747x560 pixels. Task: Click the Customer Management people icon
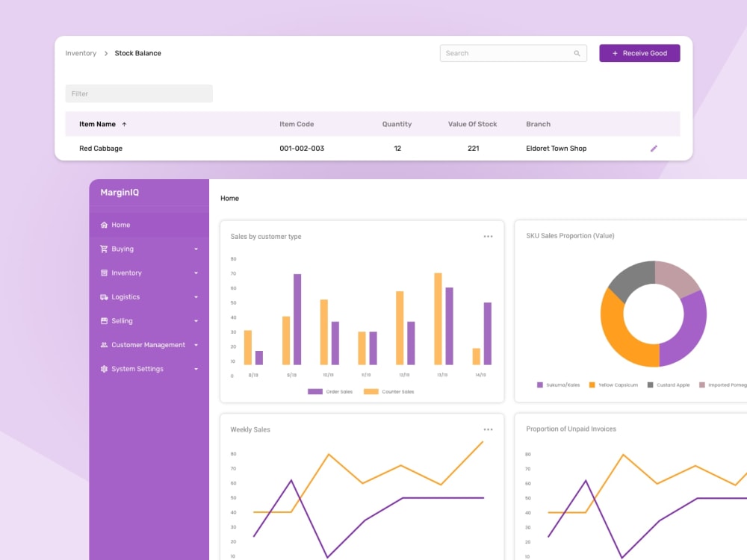click(104, 345)
